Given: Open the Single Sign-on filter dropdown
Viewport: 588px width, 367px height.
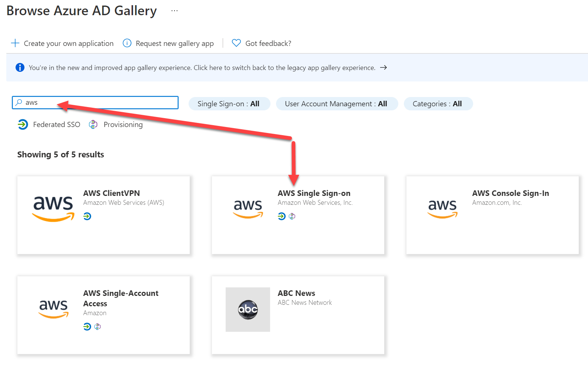Looking at the screenshot, I should [229, 104].
